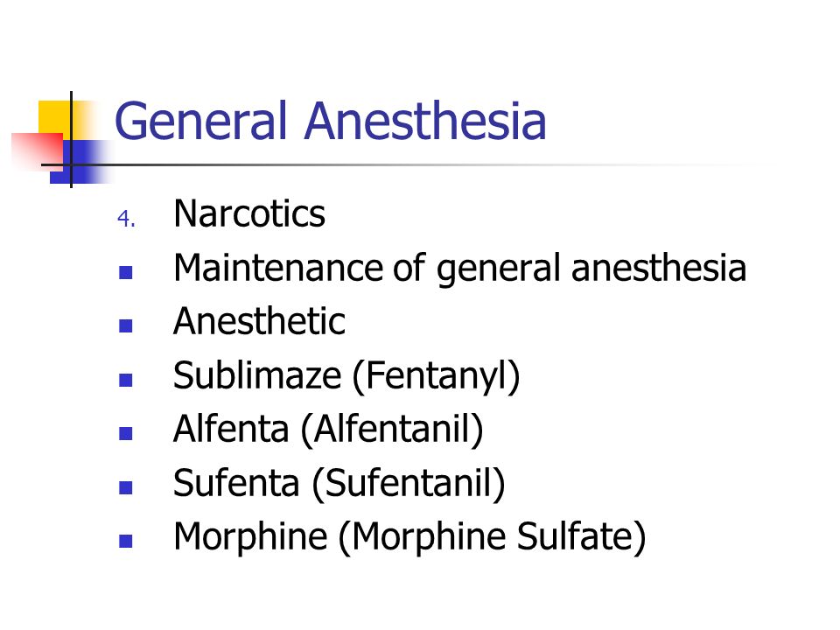Click the word Anesthesia in the heading

tap(425, 121)
